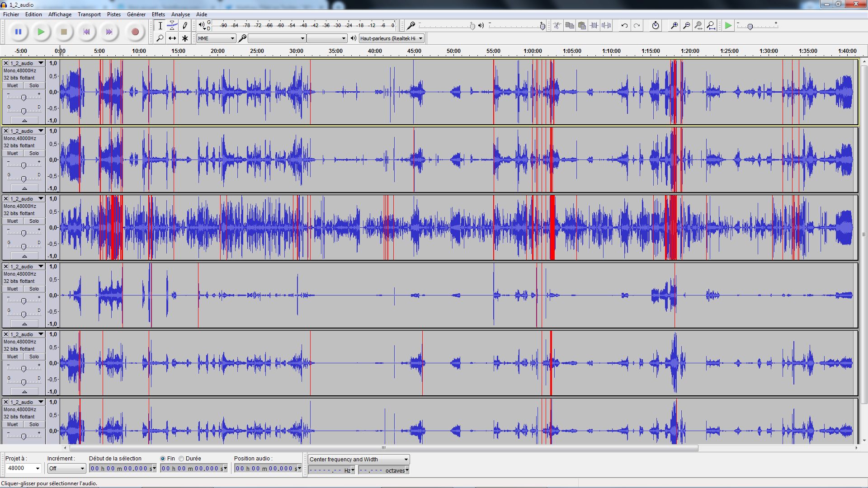The image size is (868, 488).
Task: Open Center frequency and Width dropdown
Action: (359, 459)
